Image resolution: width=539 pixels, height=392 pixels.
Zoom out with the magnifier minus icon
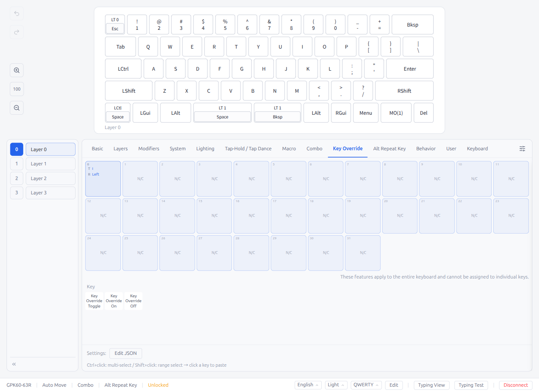coord(17,108)
